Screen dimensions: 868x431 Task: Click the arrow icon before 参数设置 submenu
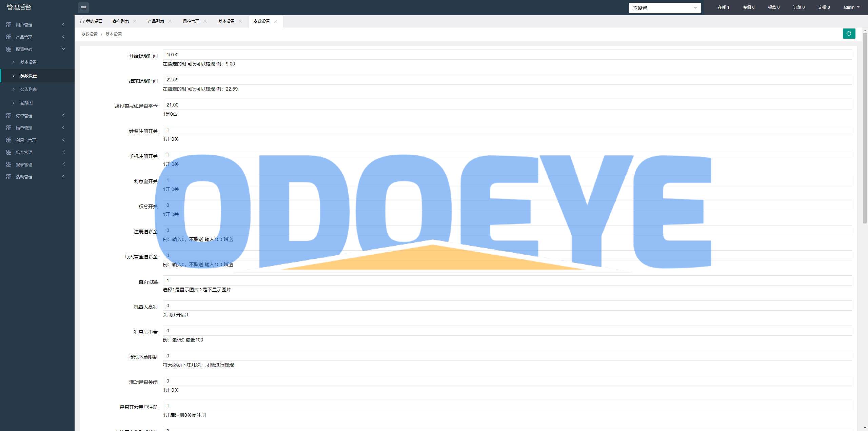coord(14,76)
